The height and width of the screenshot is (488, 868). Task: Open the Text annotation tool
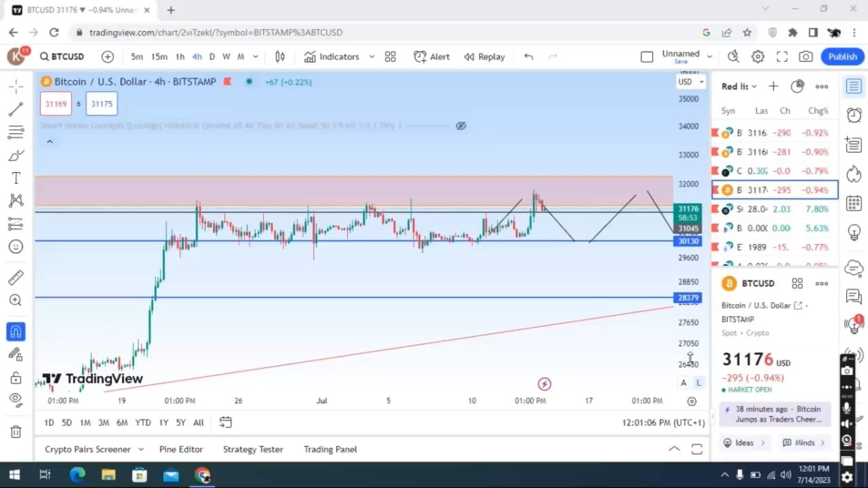tap(16, 178)
